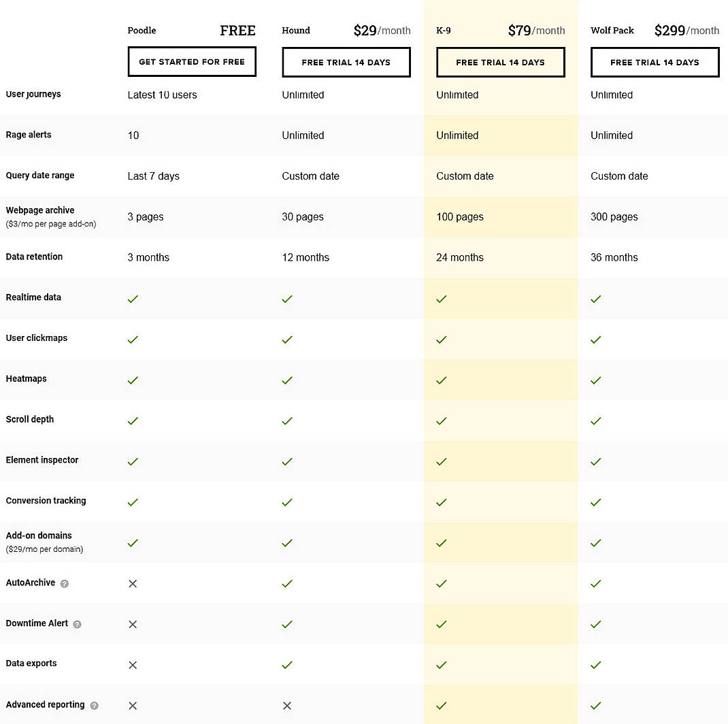Select the K-9 plan header
Image resolution: width=728 pixels, height=724 pixels.
click(443, 31)
